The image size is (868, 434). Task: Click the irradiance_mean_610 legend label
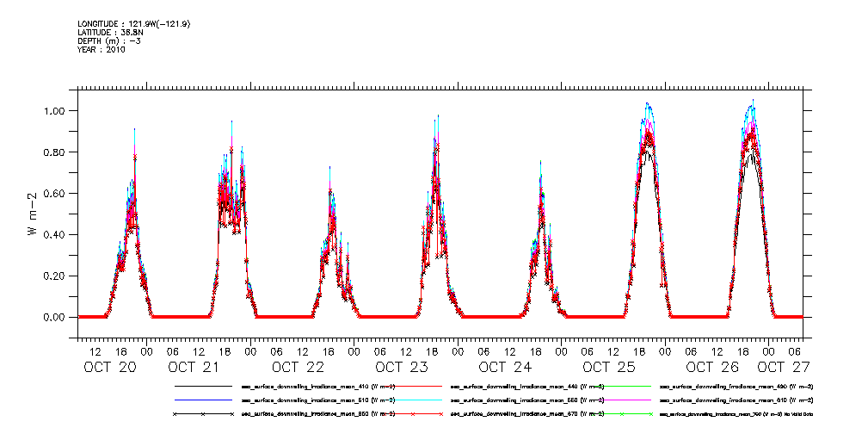pos(736,400)
